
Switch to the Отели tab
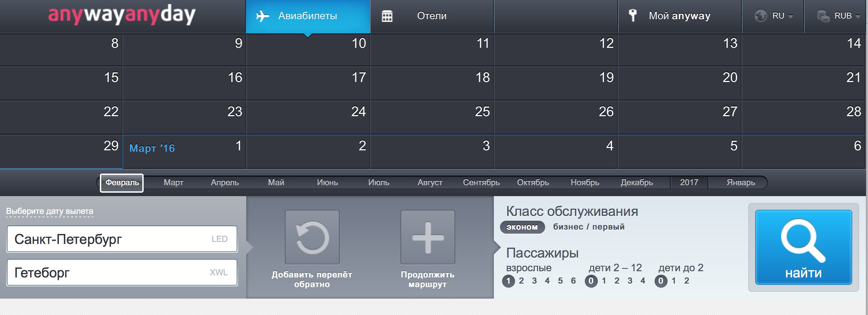tap(432, 16)
